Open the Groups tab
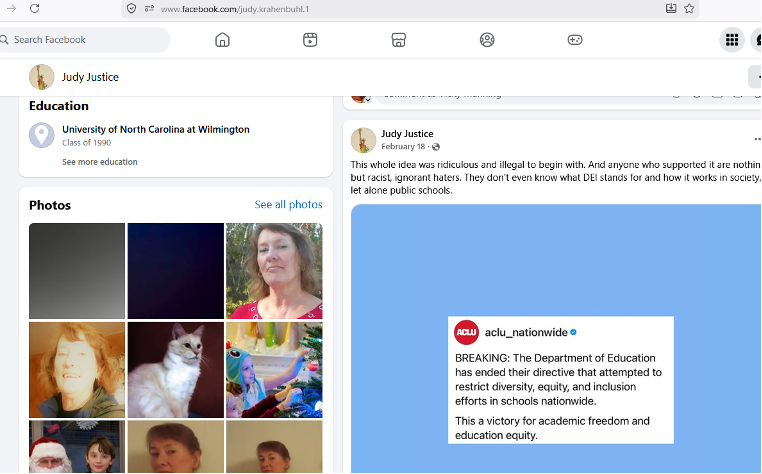Image resolution: width=762 pixels, height=474 pixels. [x=487, y=39]
